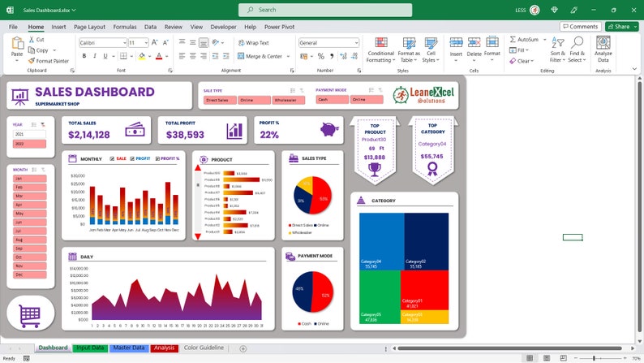Decrease font size with smaller A

pos(165,42)
